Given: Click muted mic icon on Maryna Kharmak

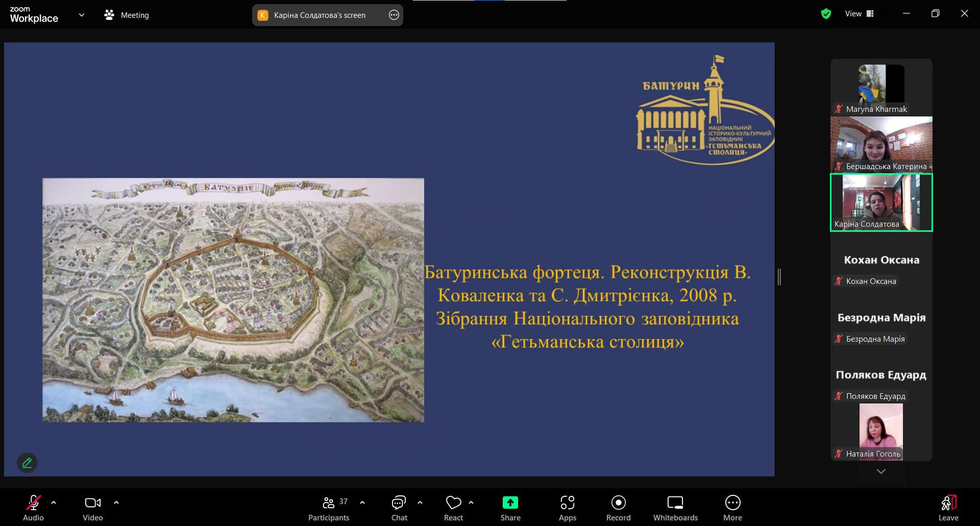Looking at the screenshot, I should click(x=839, y=109).
